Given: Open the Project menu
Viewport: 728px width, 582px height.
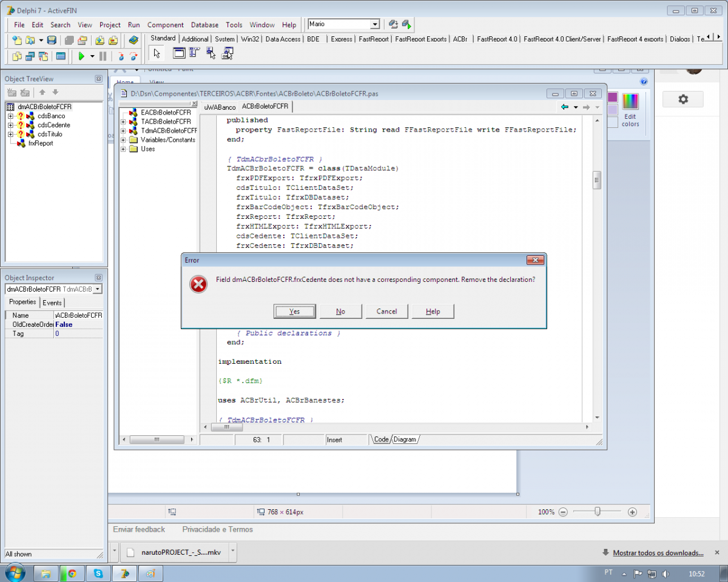Looking at the screenshot, I should coord(110,25).
